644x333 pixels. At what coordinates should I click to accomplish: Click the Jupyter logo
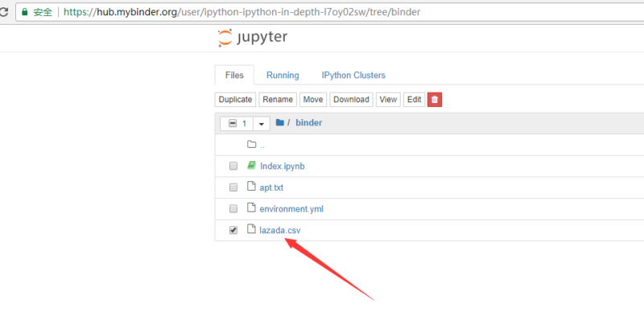tap(252, 38)
